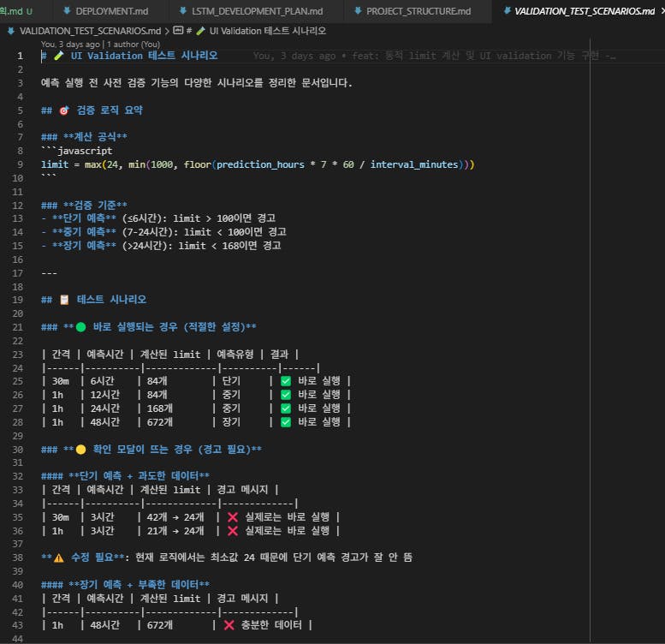Click the markdown icon on LSTM_DEVELOPMENT_PLAN.md tab
This screenshot has height=644, width=665.
183,11
